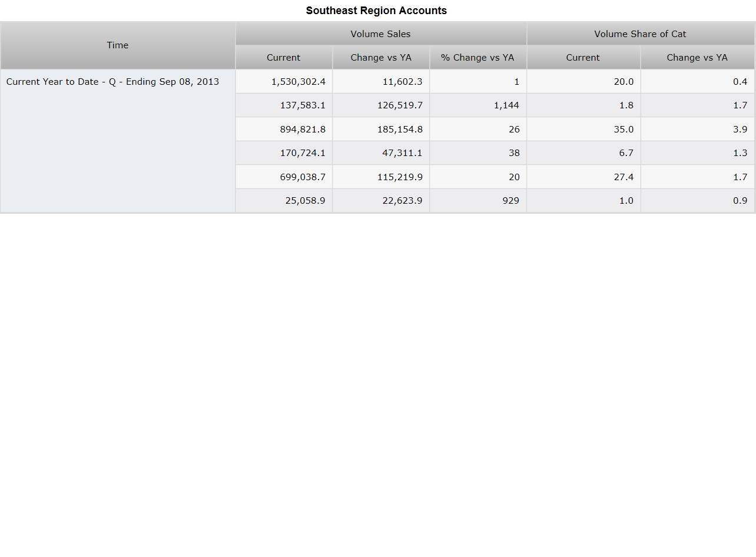This screenshot has height=557, width=756.
Task: Select share change value 0.4
Action: coord(698,81)
